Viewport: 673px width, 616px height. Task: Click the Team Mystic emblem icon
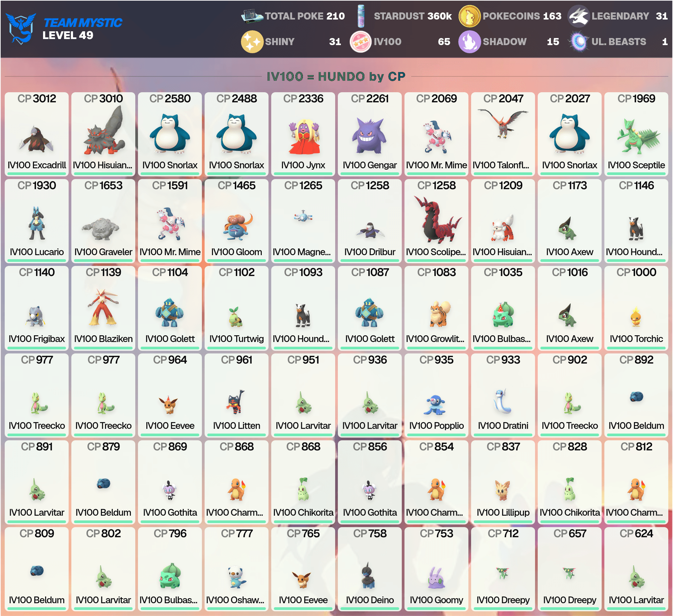coord(21,29)
